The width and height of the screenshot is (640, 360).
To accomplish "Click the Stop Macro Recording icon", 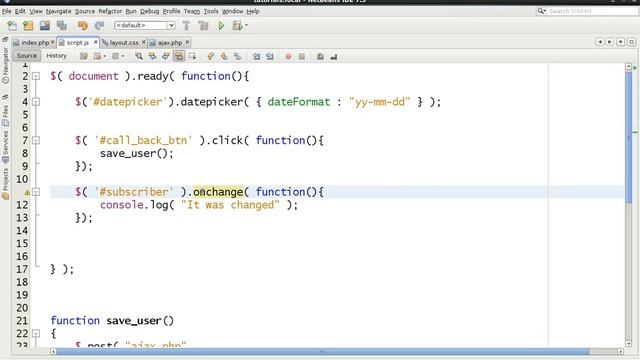I will [x=302, y=56].
